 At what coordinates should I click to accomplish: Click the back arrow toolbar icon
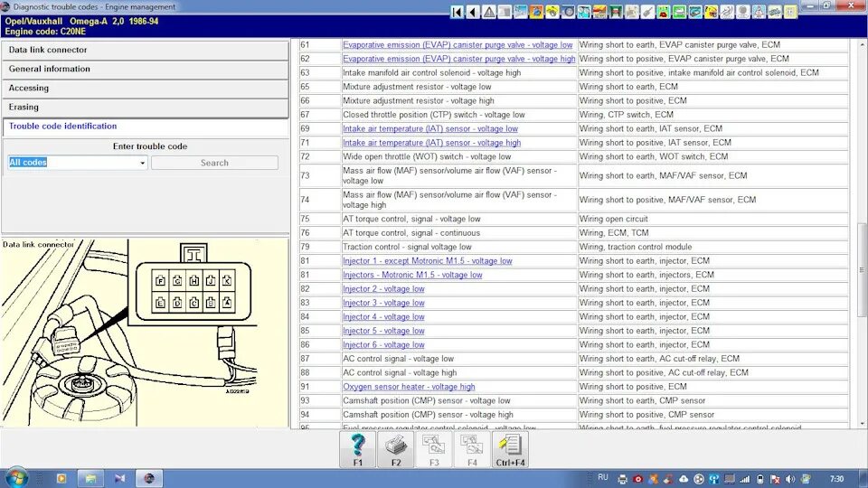point(473,12)
